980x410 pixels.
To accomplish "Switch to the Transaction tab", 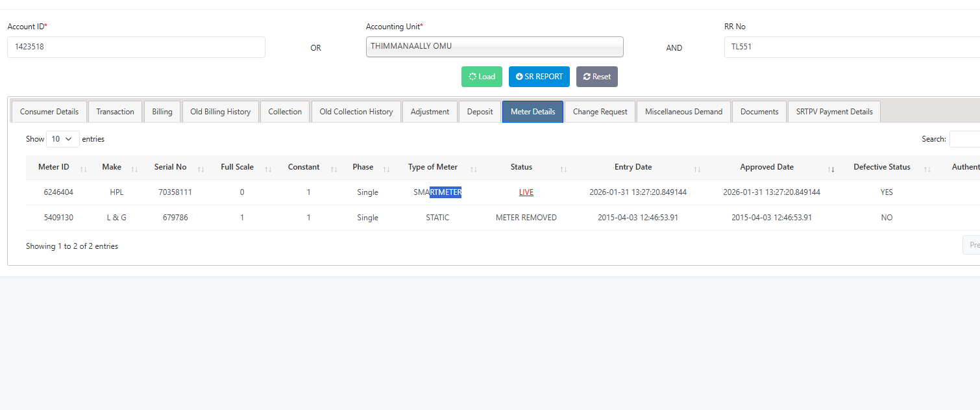I will tap(115, 112).
